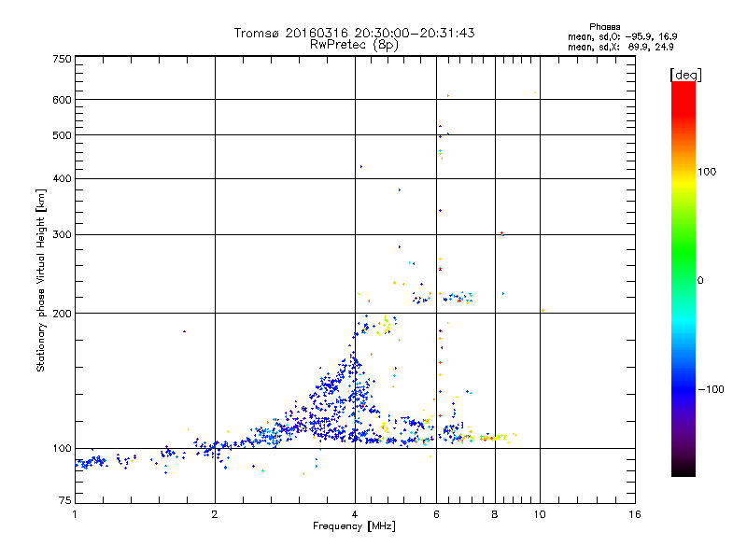This screenshot has height=560, width=747.
Task: Click the colorbar '-100' tick label
Action: coord(711,389)
